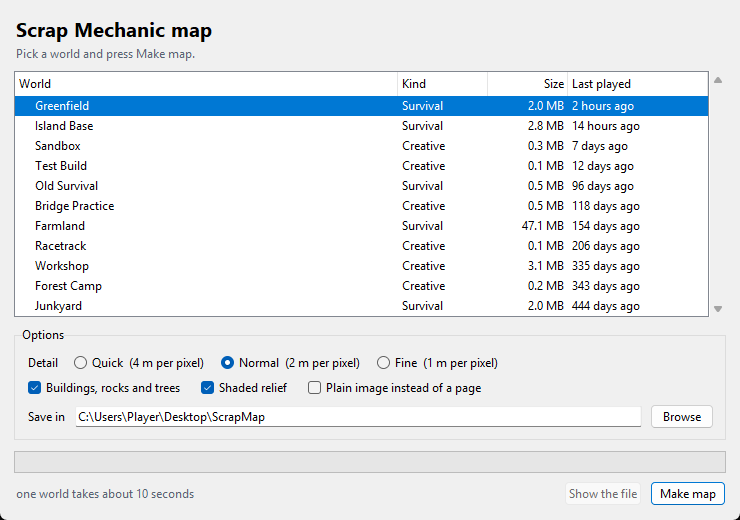The image size is (740, 520).
Task: Click the 14 hours ago cell
Action: click(x=605, y=126)
